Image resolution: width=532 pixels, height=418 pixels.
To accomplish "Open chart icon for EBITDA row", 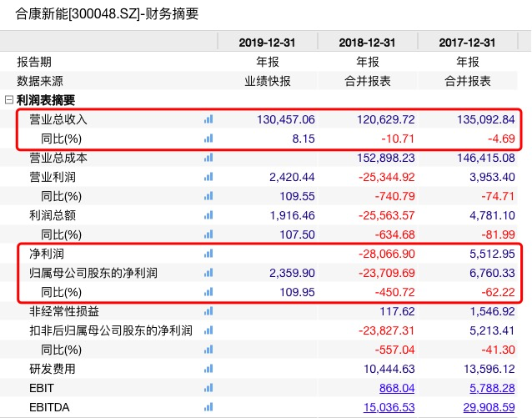I will (x=208, y=407).
